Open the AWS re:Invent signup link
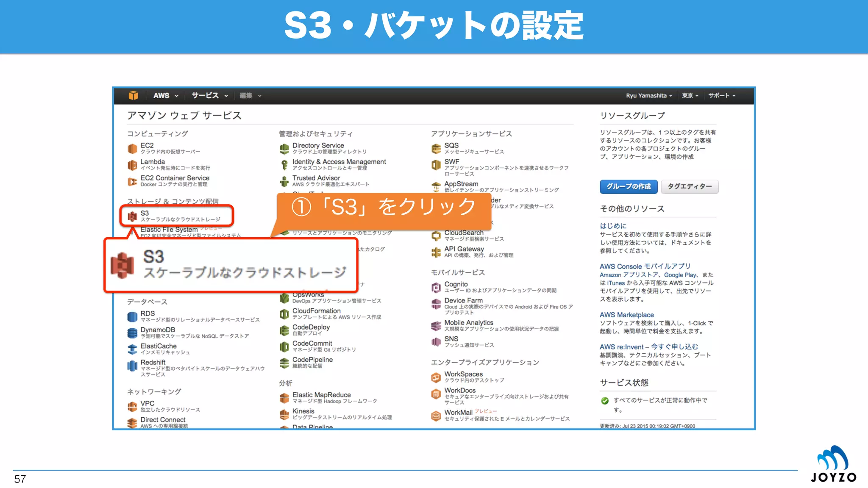Screen dimensions: 868x488 click(x=649, y=347)
